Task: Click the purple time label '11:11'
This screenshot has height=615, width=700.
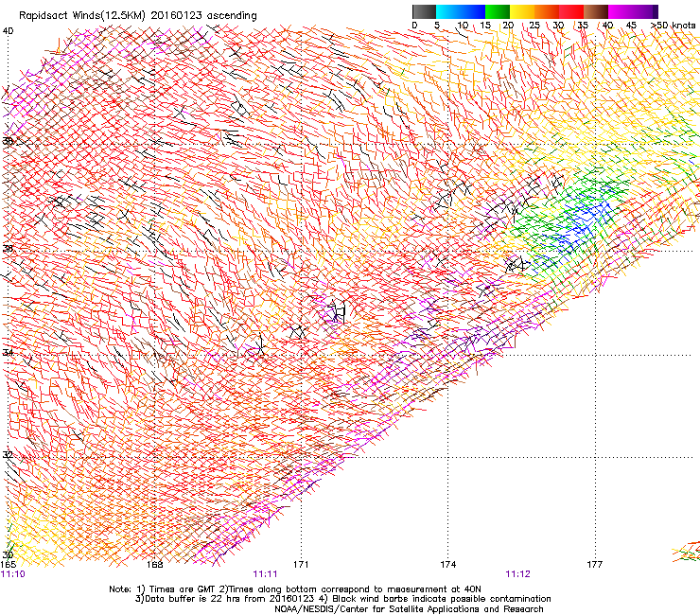Action: [265, 574]
